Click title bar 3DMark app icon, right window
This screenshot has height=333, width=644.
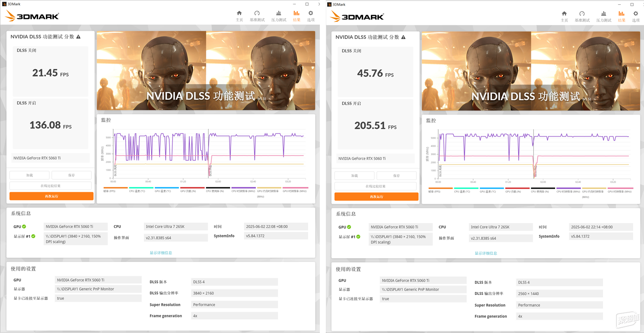(x=329, y=4)
